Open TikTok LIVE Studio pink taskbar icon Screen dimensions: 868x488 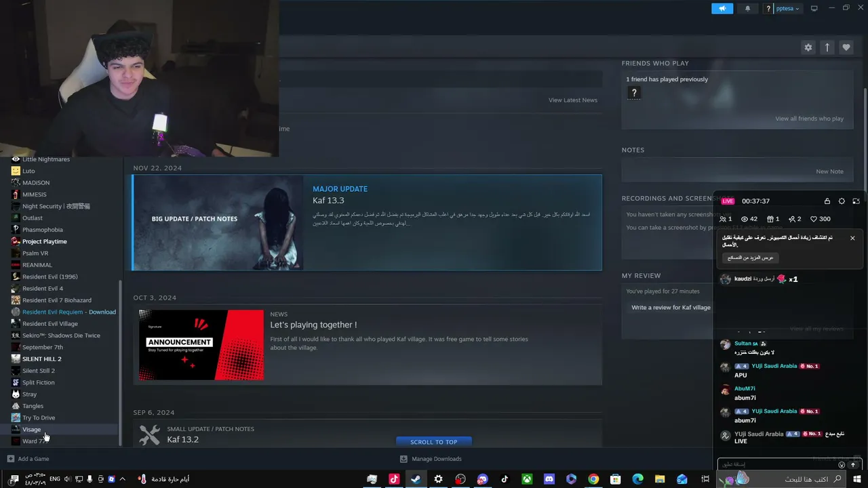[x=394, y=479]
